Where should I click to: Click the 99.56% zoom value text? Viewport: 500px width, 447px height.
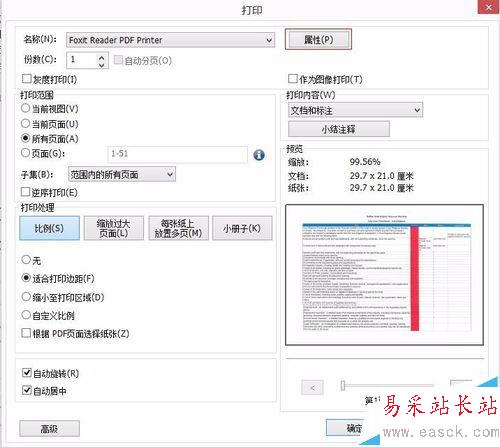tap(365, 162)
